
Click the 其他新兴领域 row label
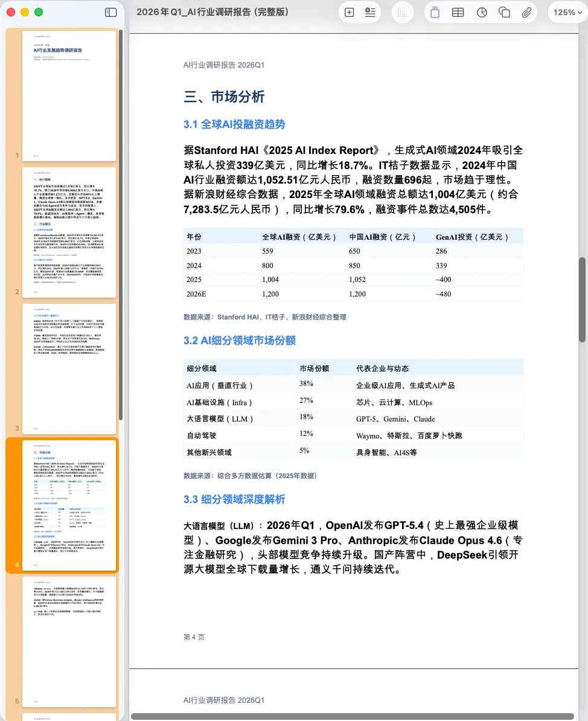point(209,452)
